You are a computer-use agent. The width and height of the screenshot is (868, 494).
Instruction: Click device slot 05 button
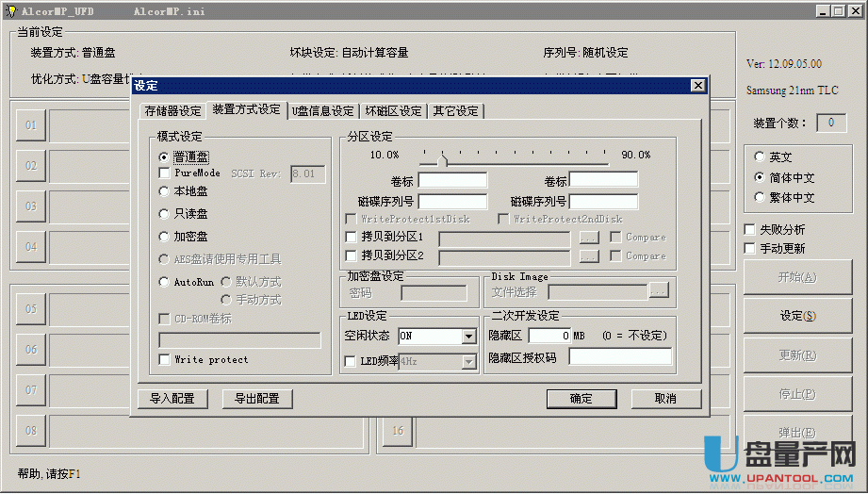pos(31,309)
